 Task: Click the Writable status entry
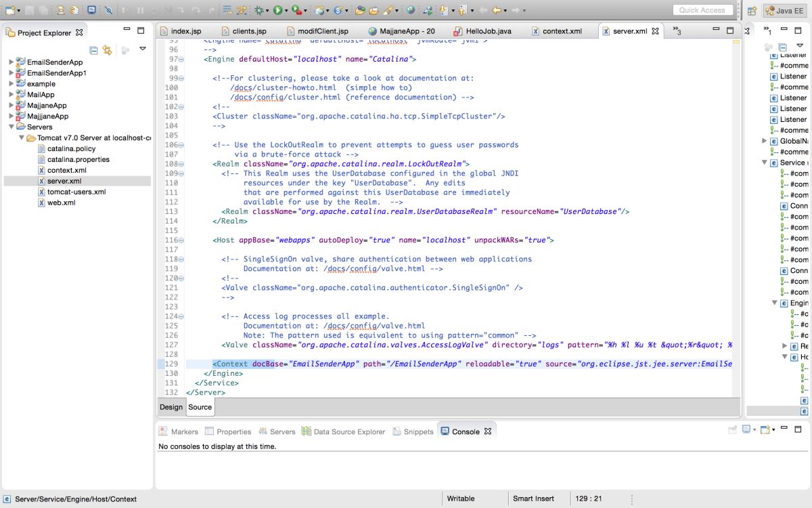[x=461, y=499]
